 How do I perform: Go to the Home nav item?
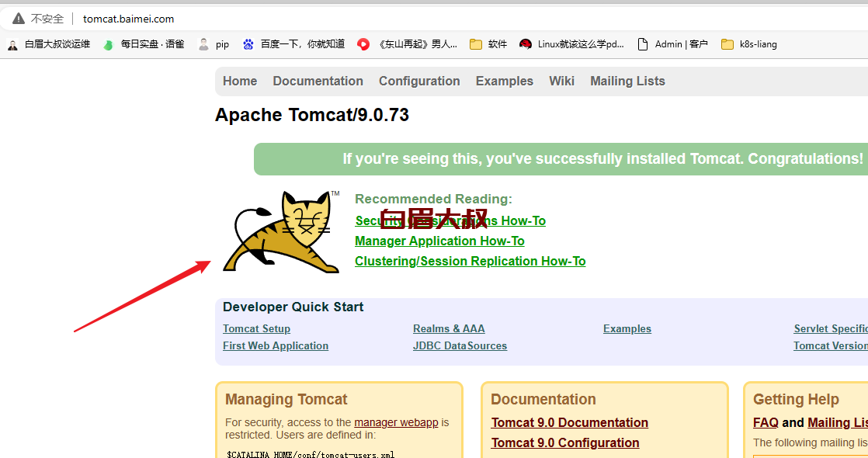click(240, 81)
